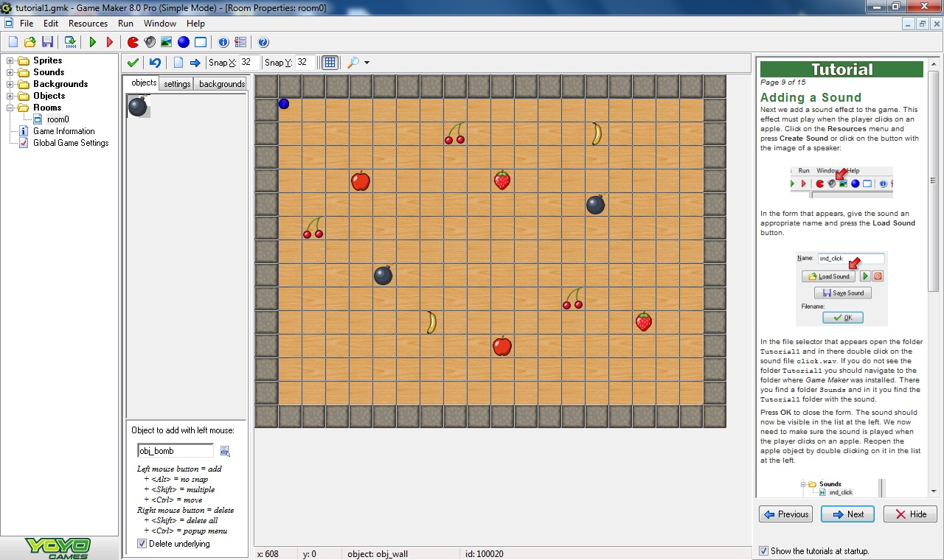Click the Create Sprite pacman icon
The height and width of the screenshot is (560, 944).
click(133, 42)
